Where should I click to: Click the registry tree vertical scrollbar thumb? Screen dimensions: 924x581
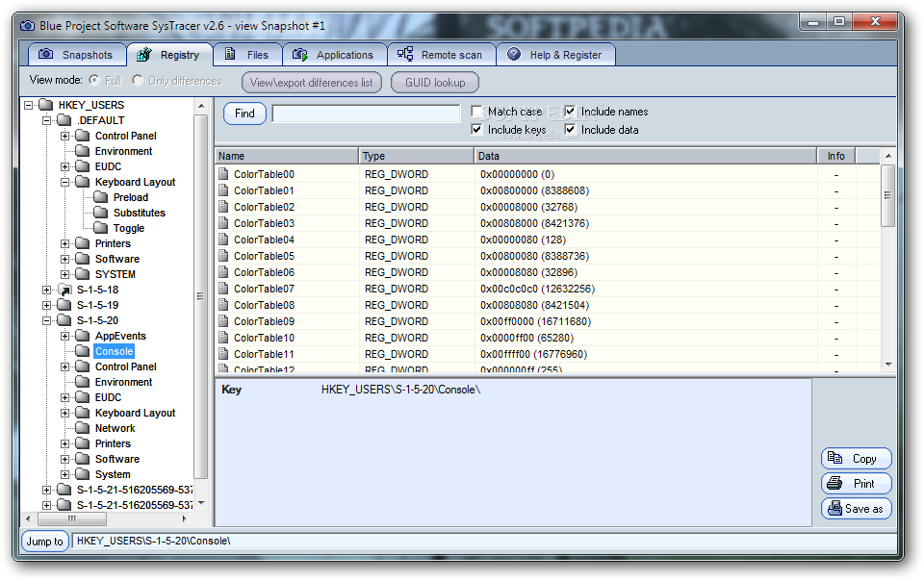[200, 296]
